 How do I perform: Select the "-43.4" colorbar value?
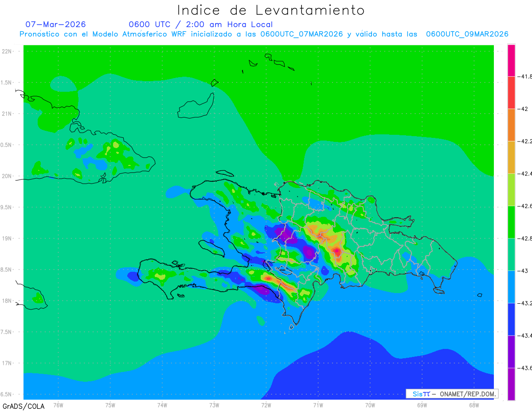pyautogui.click(x=525, y=335)
